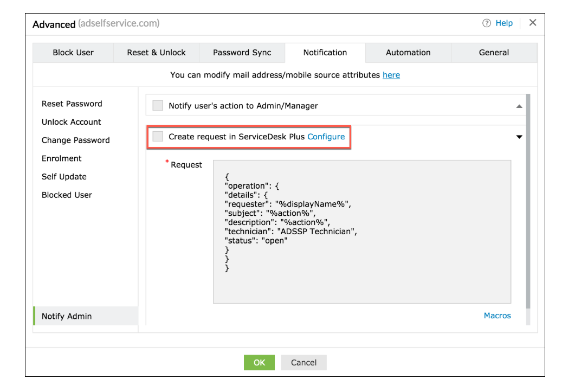Select the Automation tab
The height and width of the screenshot is (392, 562).
(408, 53)
